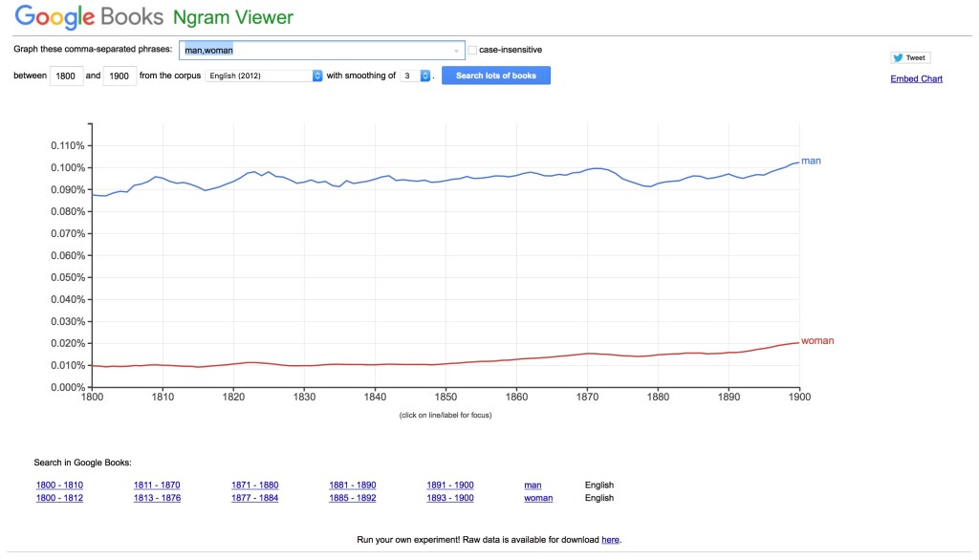Open the 1877 - 1884 search link
The width and height of the screenshot is (979, 560).
(x=254, y=498)
